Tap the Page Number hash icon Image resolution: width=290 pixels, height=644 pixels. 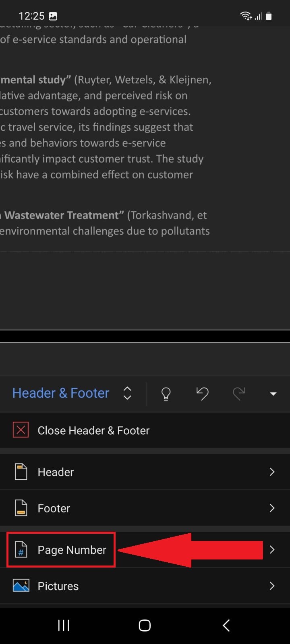(21, 550)
